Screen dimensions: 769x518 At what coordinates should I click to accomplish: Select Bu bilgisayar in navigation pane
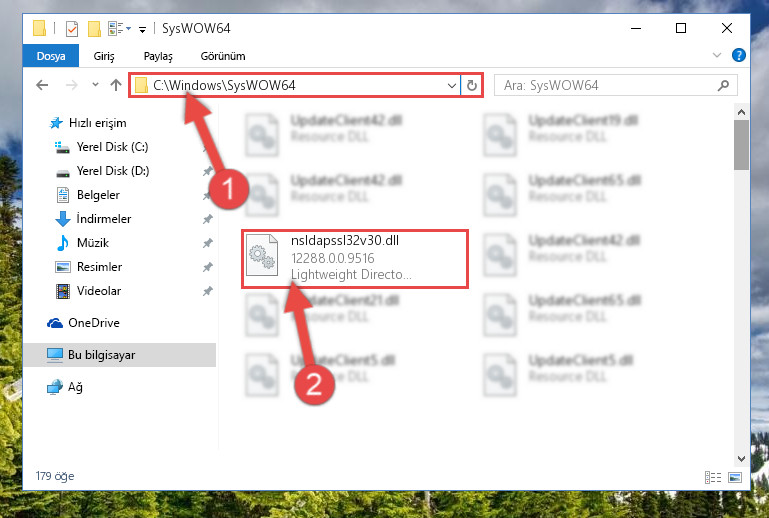(x=120, y=355)
